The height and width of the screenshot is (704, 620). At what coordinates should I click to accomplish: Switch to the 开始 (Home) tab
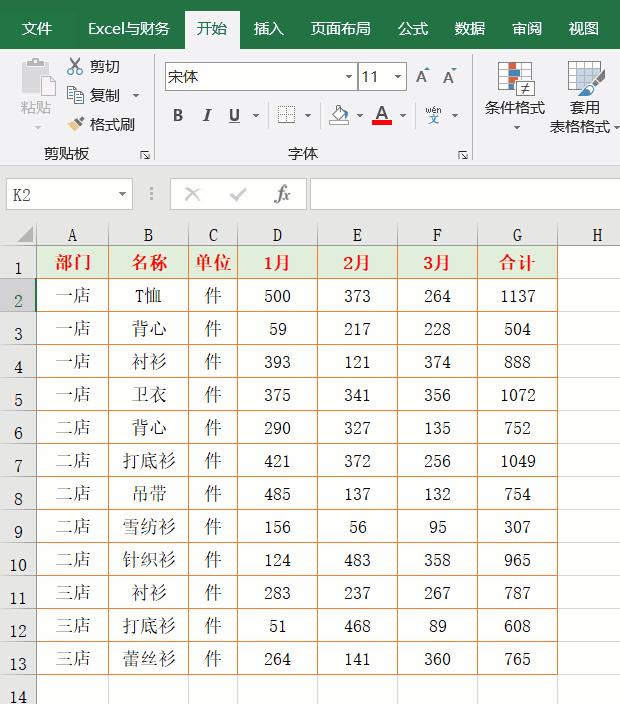click(x=212, y=29)
